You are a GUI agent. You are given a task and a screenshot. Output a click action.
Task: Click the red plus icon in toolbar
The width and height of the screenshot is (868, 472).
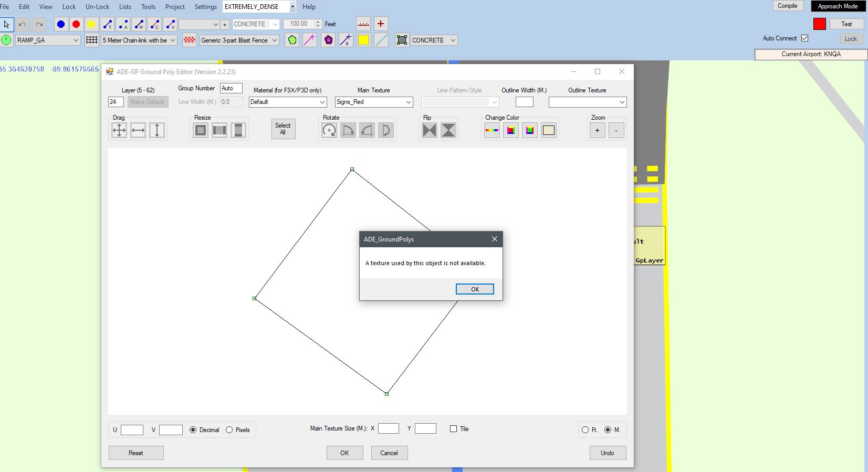point(381,24)
